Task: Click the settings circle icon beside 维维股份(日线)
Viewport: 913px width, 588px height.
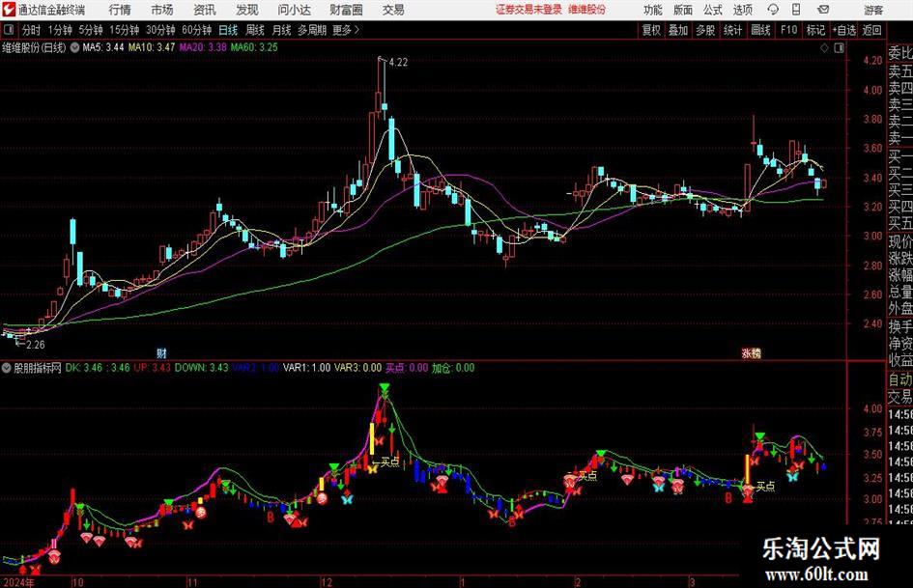Action: [x=74, y=47]
